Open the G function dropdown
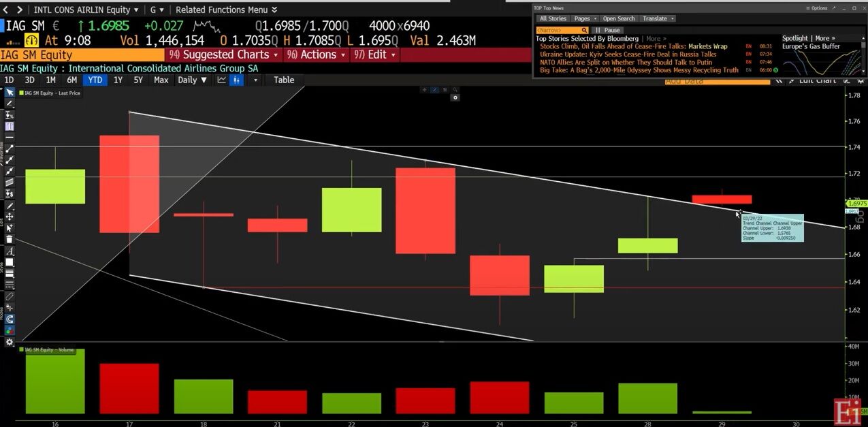Screen dimensions: 868x427 (x=157, y=10)
